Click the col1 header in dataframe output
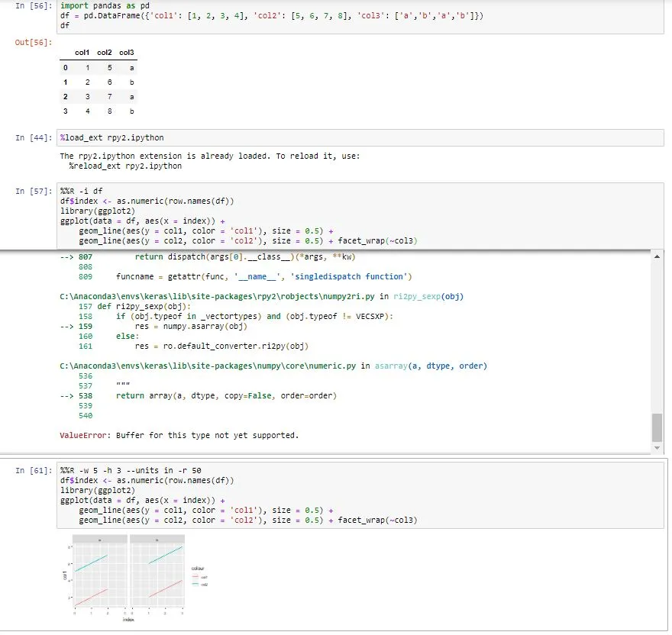672x635 pixels. click(x=82, y=53)
